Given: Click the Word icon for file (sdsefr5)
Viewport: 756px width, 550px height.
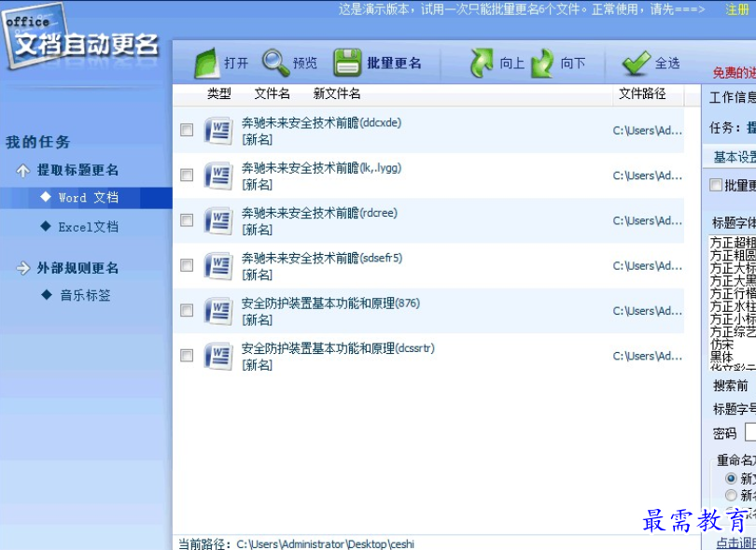Looking at the screenshot, I should coord(218,265).
